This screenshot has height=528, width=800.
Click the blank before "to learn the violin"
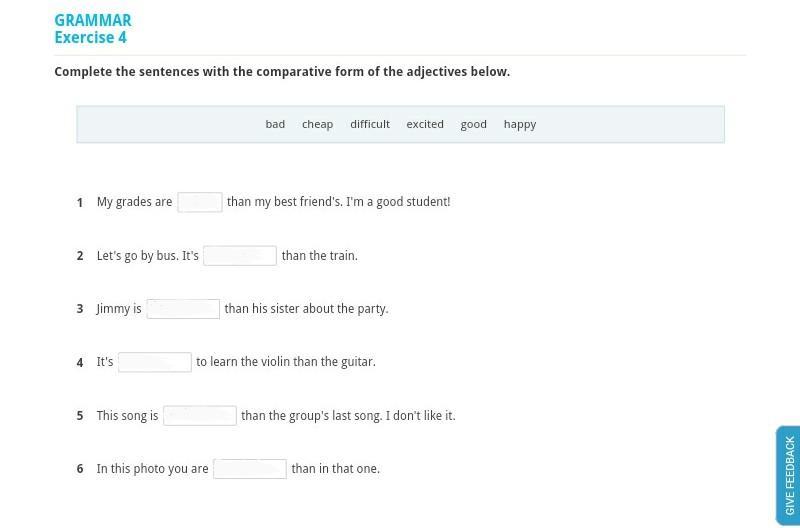click(x=154, y=362)
